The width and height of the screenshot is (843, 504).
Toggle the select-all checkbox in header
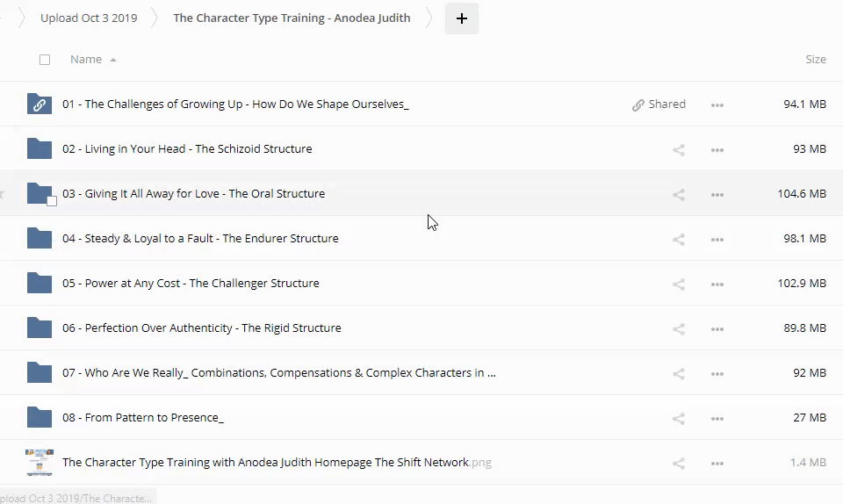click(x=45, y=60)
